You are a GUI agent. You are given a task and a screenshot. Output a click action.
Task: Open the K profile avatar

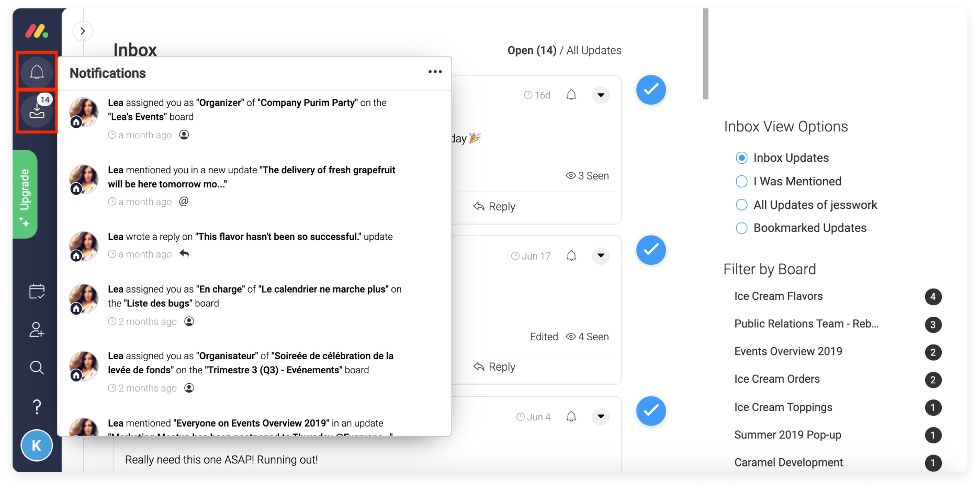pos(37,446)
